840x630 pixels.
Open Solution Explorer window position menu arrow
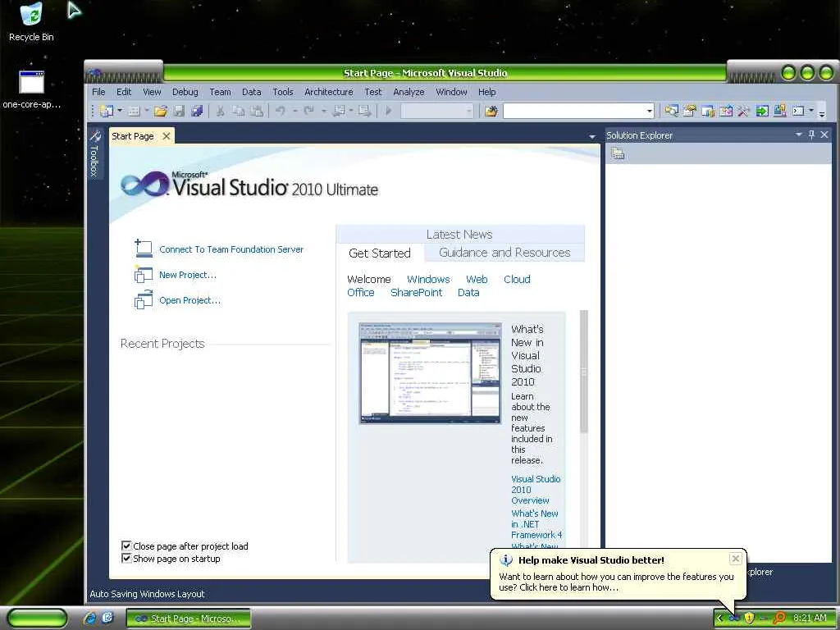pyautogui.click(x=799, y=135)
